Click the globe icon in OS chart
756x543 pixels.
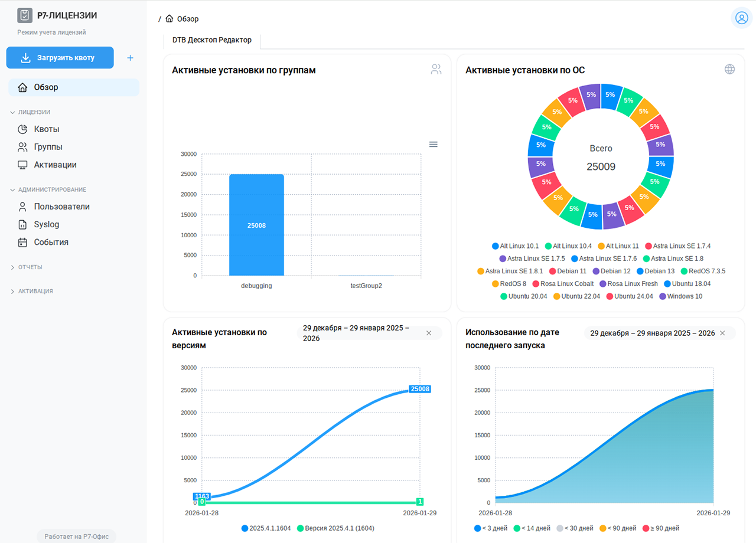(729, 70)
